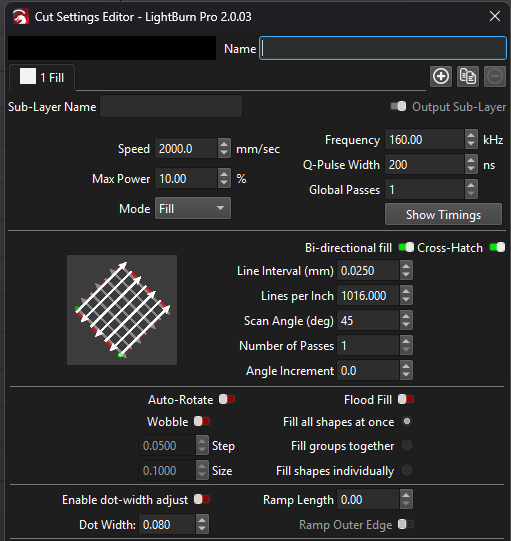Click the Global Passes value field
This screenshot has width=511, height=541.
pyautogui.click(x=425, y=189)
